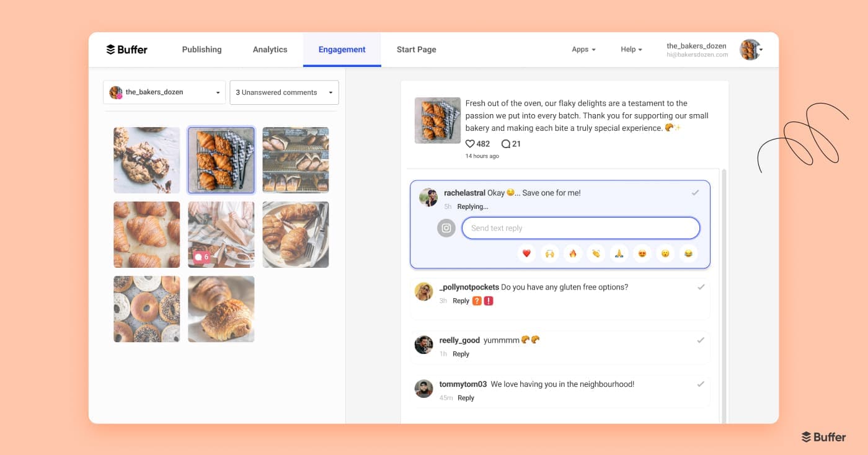Mark rachelastral's comment as answered
The height and width of the screenshot is (455, 868).
(696, 192)
